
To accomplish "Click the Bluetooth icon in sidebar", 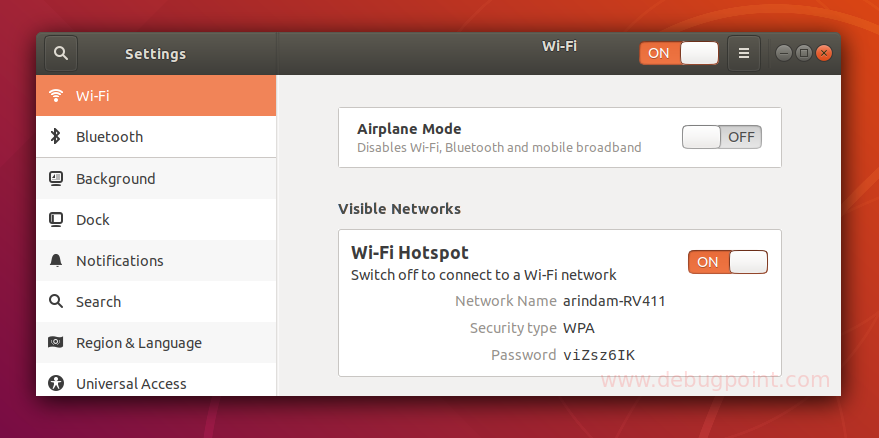I will pos(56,137).
